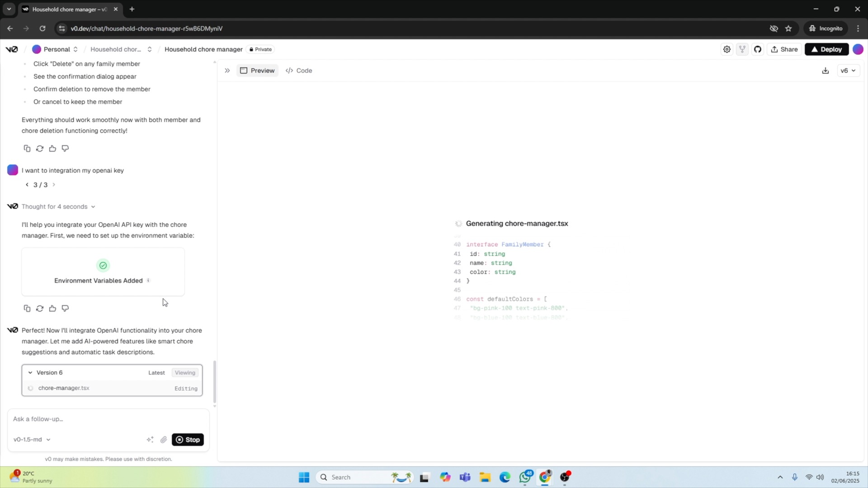Regenerate the response via retry icon
This screenshot has width=868, height=488.
tap(40, 308)
